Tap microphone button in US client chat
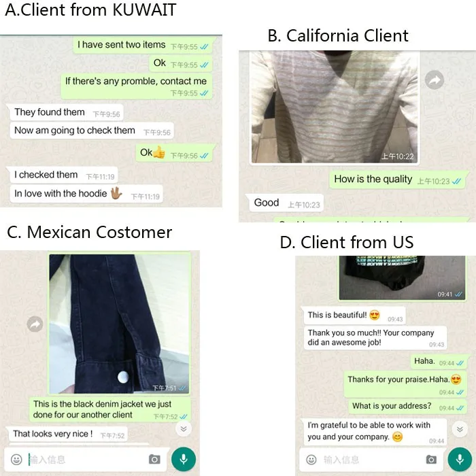 point(460,459)
